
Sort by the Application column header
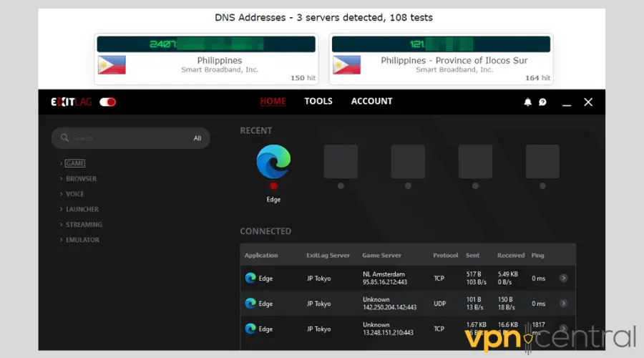tap(261, 255)
